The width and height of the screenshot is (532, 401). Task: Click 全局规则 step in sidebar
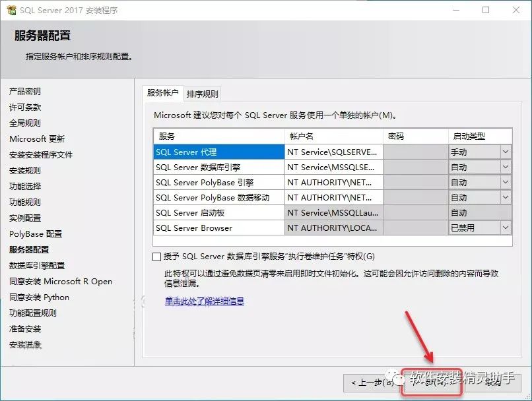25,123
